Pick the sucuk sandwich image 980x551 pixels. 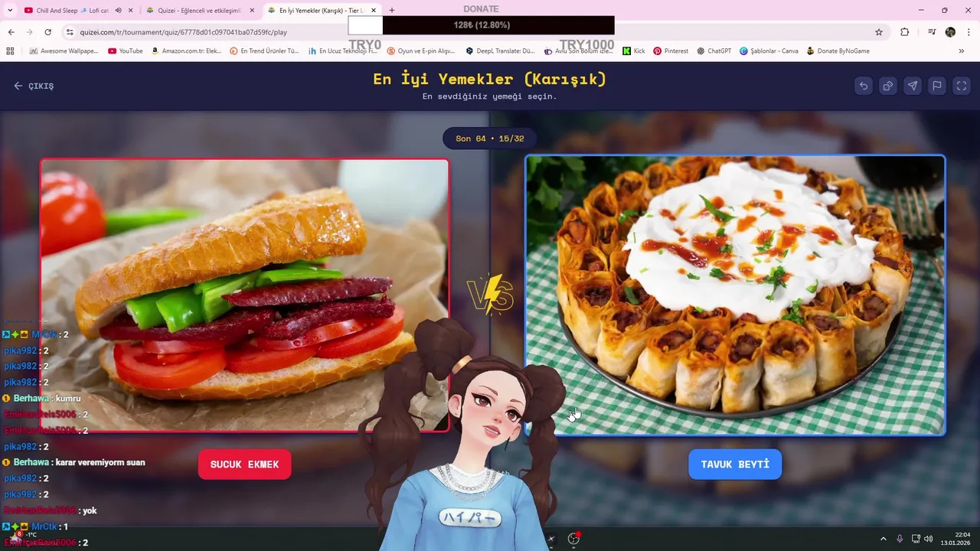pyautogui.click(x=244, y=295)
